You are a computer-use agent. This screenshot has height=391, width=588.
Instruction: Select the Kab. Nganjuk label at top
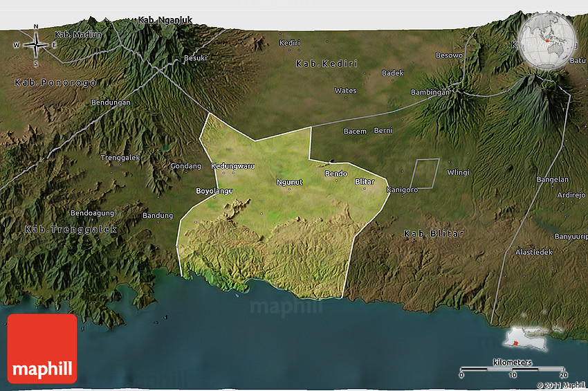[165, 20]
